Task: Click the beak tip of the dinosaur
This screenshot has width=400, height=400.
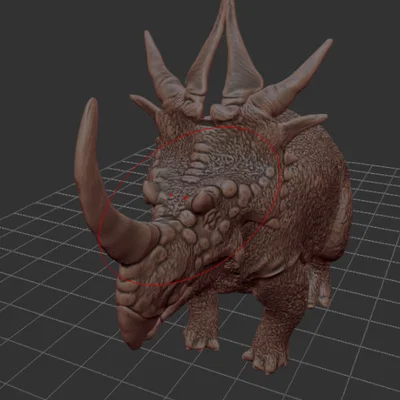Action: tap(135, 328)
